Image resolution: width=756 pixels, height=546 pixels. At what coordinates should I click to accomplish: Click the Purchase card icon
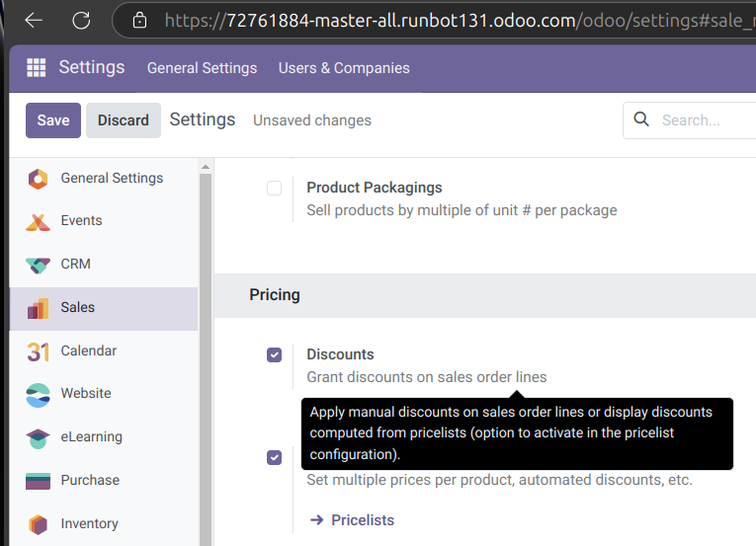click(x=38, y=481)
